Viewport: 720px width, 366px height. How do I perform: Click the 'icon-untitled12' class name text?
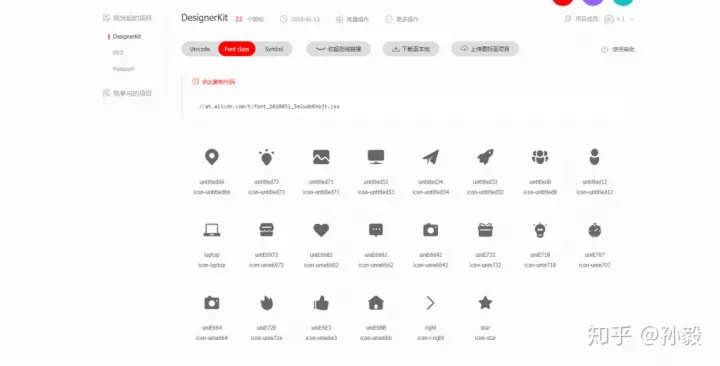(x=595, y=192)
